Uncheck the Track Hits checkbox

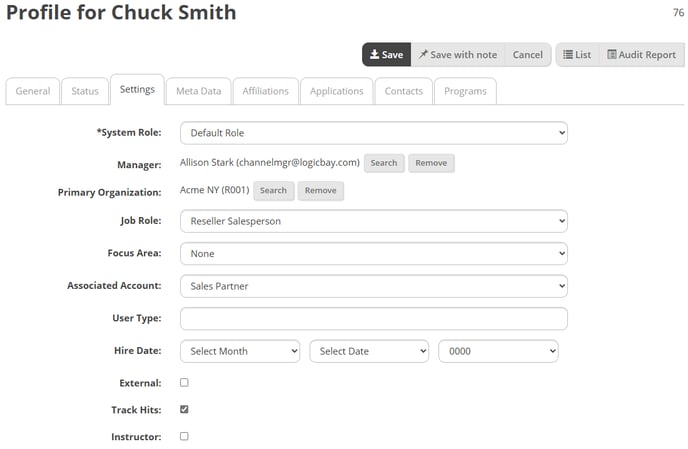[x=184, y=409]
